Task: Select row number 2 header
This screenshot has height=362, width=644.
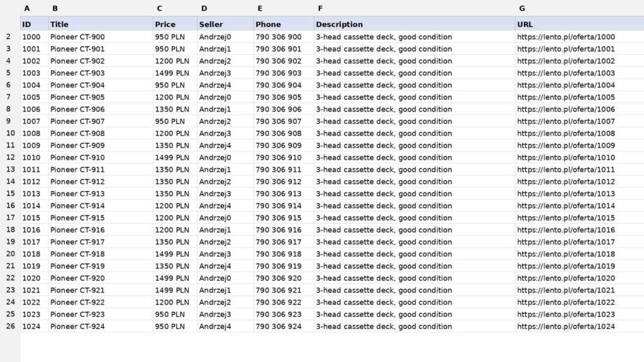Action: pyautogui.click(x=10, y=37)
